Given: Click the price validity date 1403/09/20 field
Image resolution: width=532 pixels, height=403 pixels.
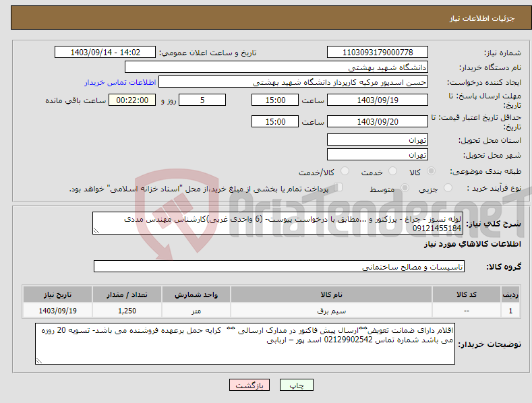Looking at the screenshot, I should [378, 121].
